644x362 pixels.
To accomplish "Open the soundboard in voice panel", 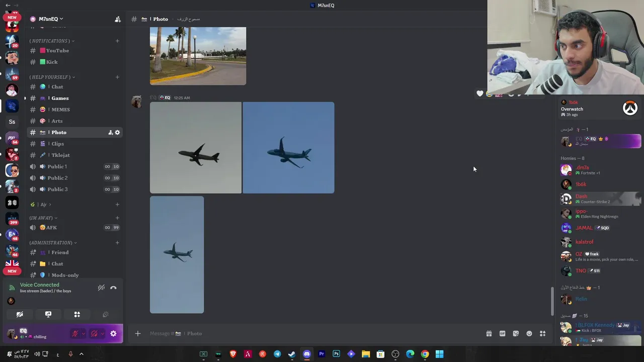I will point(106,314).
